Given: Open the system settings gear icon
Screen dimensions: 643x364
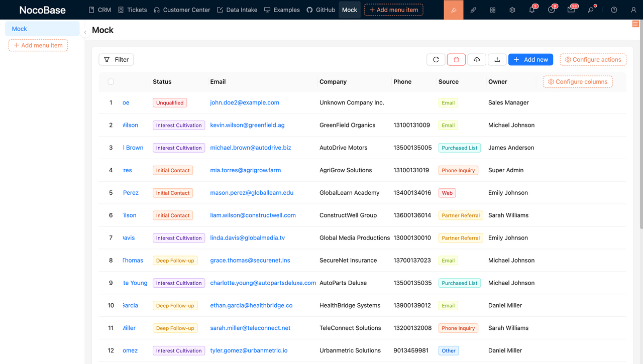Looking at the screenshot, I should point(512,10).
